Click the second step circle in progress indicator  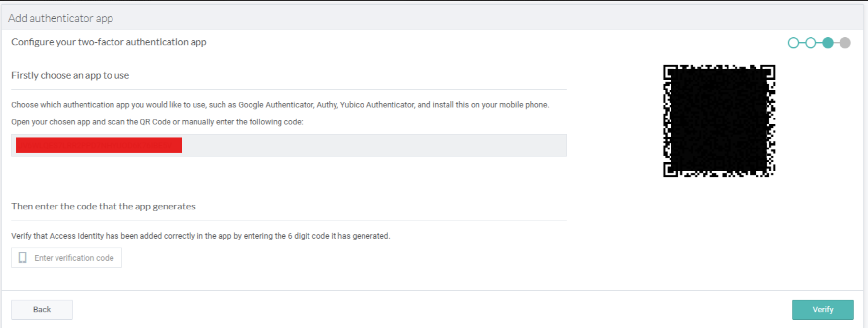point(811,43)
